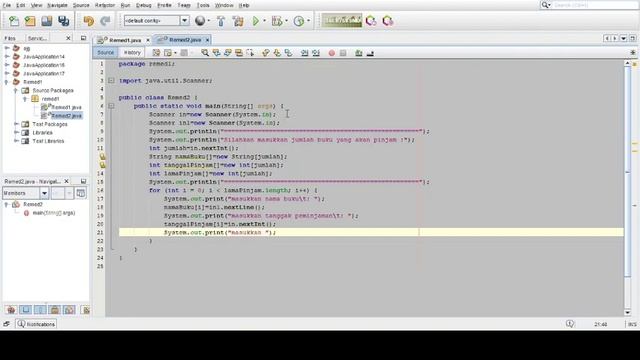This screenshot has height=360, width=640.
Task: Click the New File toolbar icon
Action: [x=14, y=21]
